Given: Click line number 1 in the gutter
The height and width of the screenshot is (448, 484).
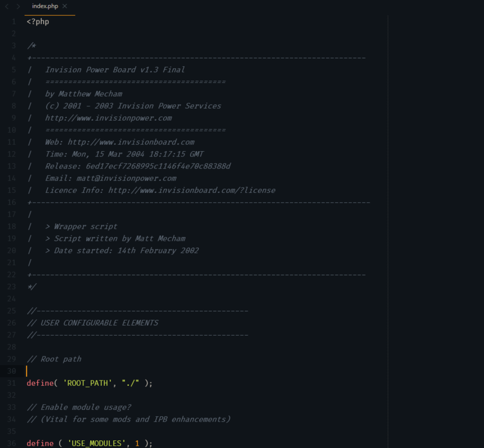Looking at the screenshot, I should point(14,22).
